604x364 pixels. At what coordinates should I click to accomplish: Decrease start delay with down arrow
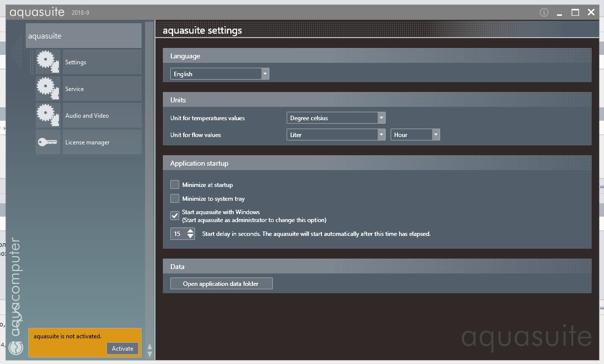191,236
